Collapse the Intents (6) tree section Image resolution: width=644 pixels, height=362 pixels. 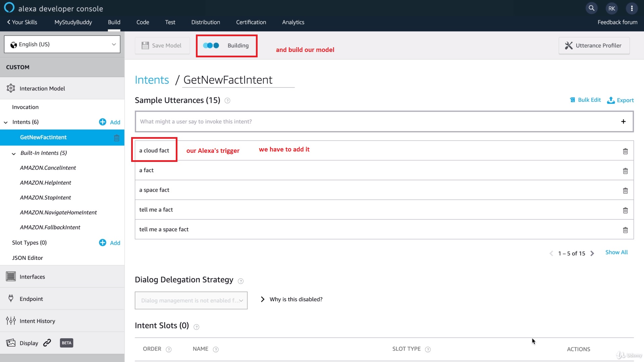point(6,122)
